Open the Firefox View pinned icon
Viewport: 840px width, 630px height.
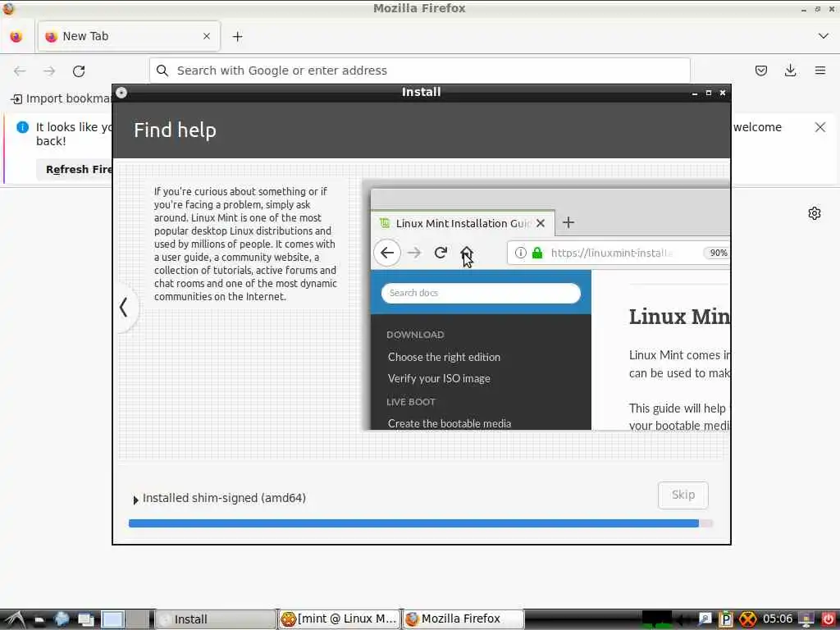coord(16,36)
